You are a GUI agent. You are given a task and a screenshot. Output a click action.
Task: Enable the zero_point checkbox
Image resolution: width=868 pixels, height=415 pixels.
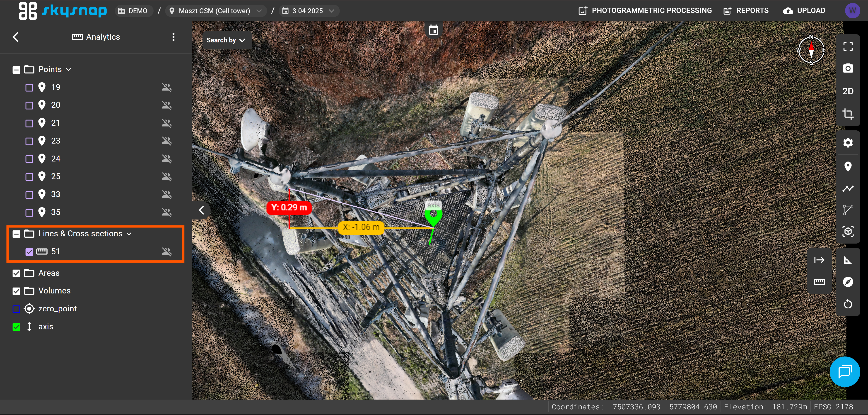click(16, 309)
